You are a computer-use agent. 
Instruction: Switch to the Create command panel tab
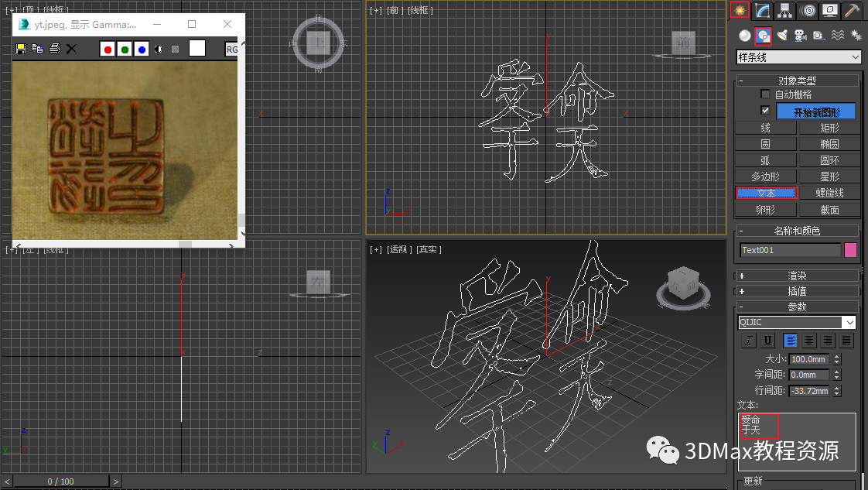740,10
